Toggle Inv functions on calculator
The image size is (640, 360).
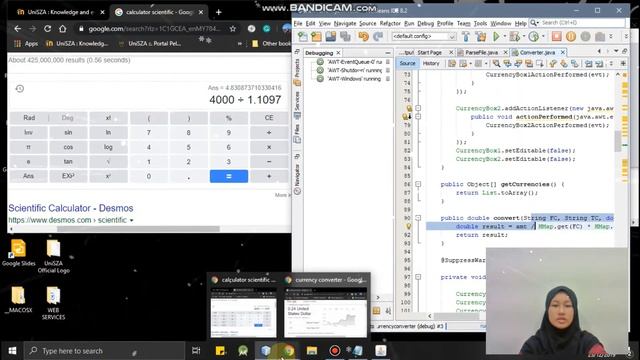pos(29,133)
